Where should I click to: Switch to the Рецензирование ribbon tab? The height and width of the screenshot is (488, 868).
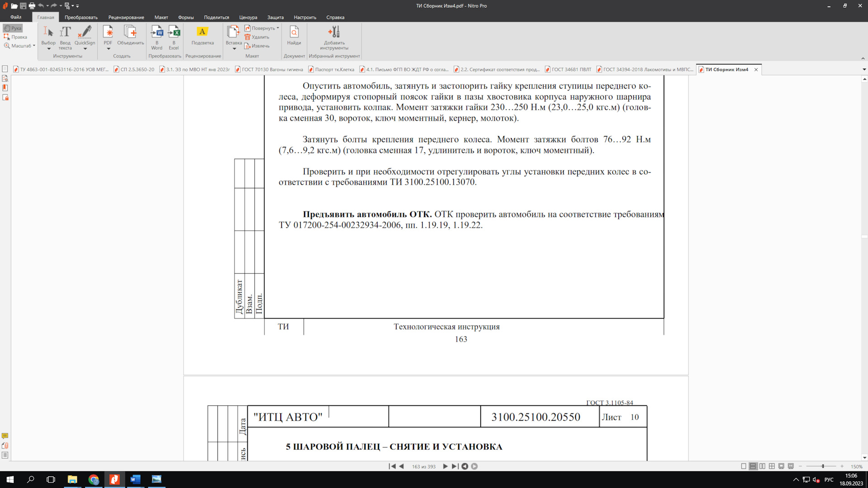(x=126, y=17)
